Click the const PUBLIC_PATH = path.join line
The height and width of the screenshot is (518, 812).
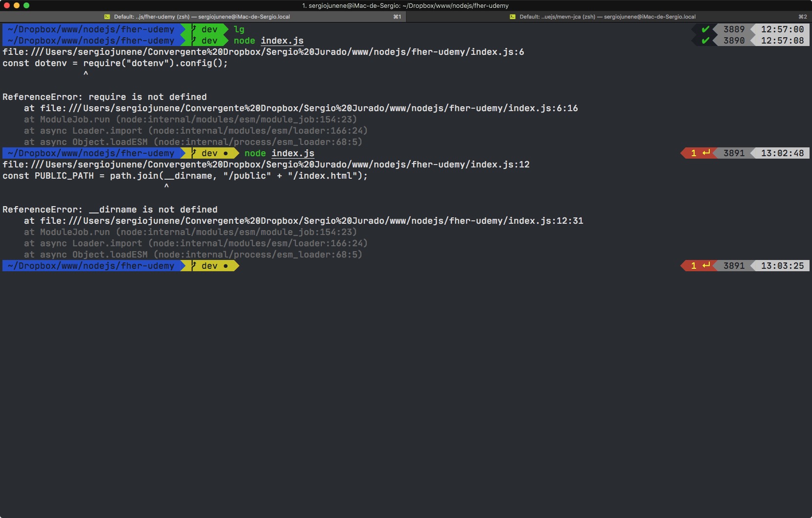point(185,176)
